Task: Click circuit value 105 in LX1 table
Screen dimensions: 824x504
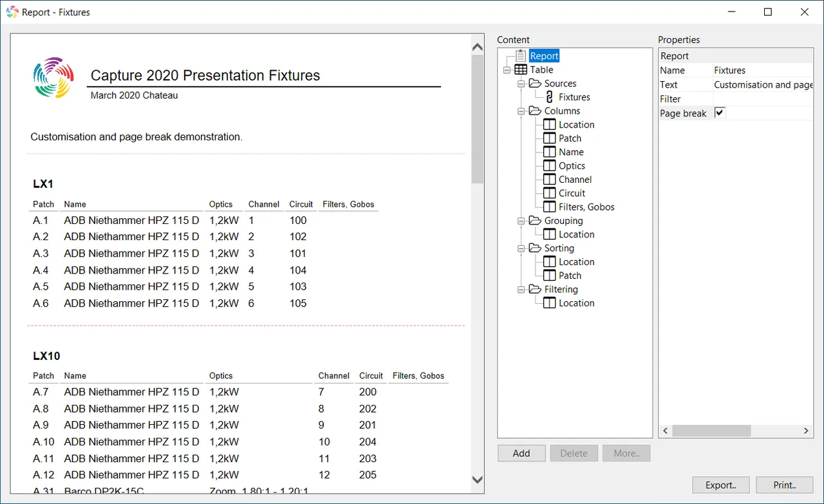Action: [298, 303]
